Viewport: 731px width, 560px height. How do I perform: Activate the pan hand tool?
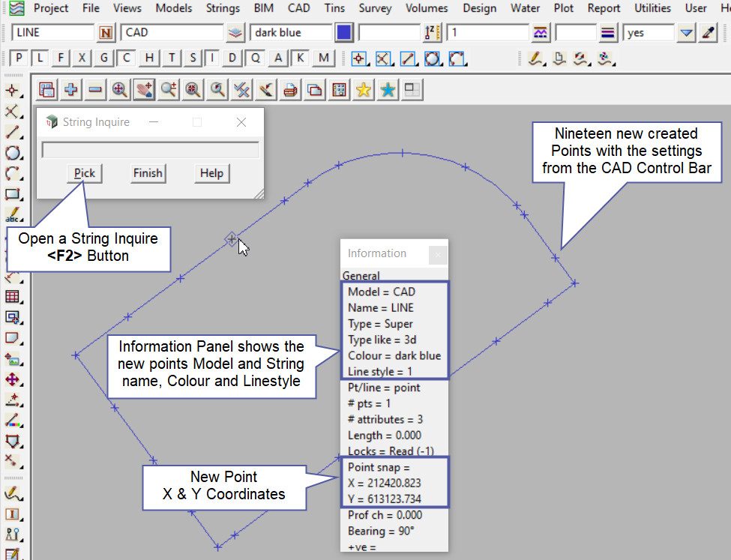(144, 89)
